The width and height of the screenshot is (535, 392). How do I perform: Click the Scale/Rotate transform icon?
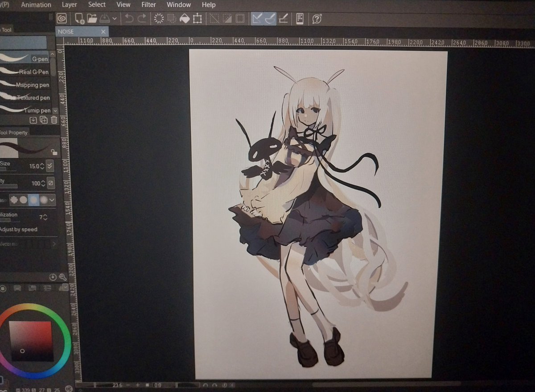pos(198,18)
